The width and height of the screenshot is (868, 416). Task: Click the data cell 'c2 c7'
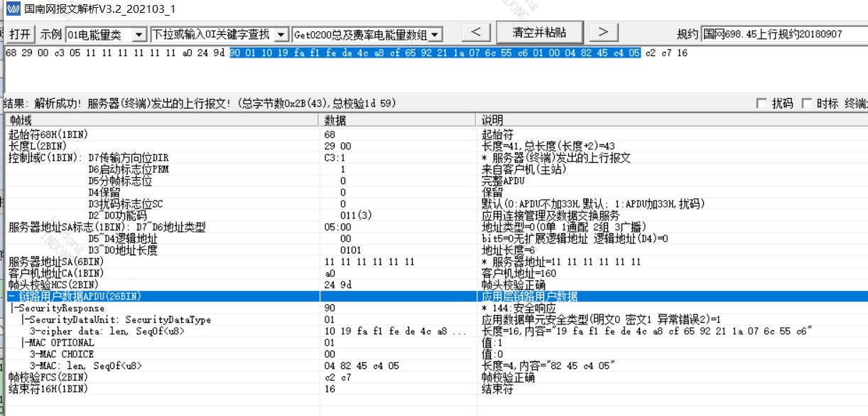(337, 377)
